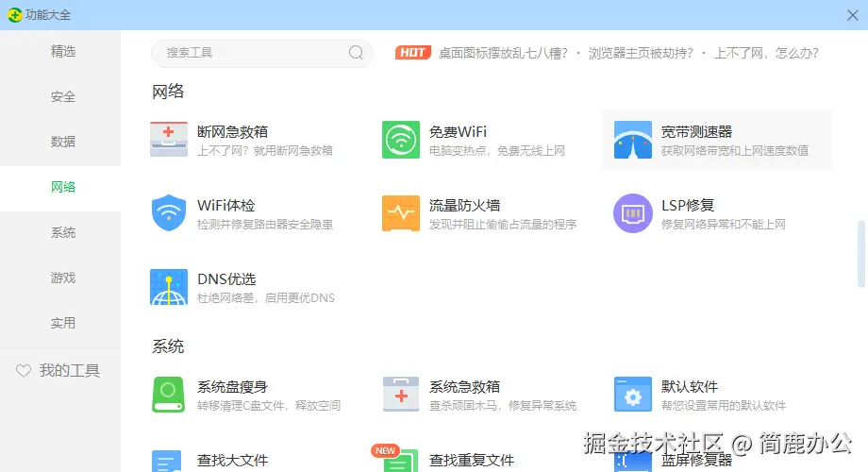Click the orange 流量防火墙 icon
This screenshot has height=472, width=868.
401,212
